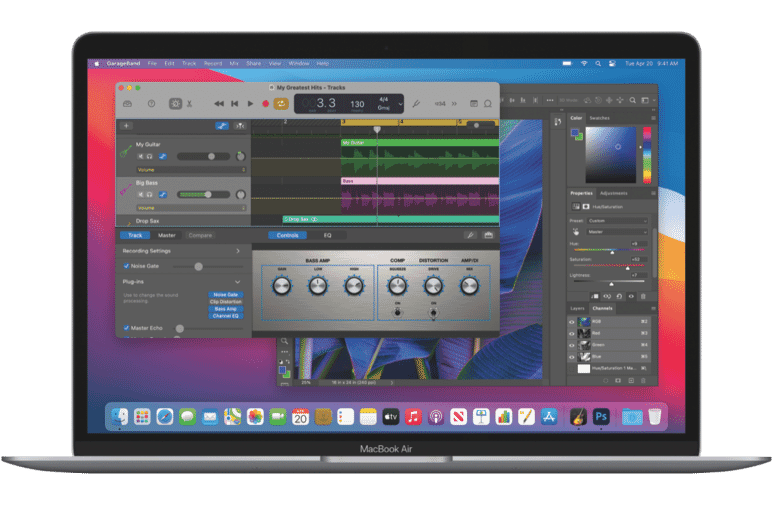Viewport: 773px width, 505px height.
Task: Open the scissors Editors button in GarageBand
Action: [x=189, y=104]
